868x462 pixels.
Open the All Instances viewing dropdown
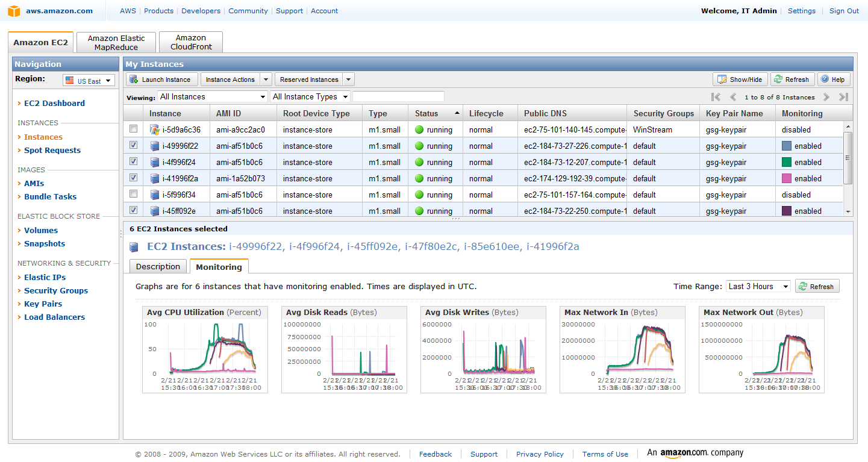click(x=213, y=97)
